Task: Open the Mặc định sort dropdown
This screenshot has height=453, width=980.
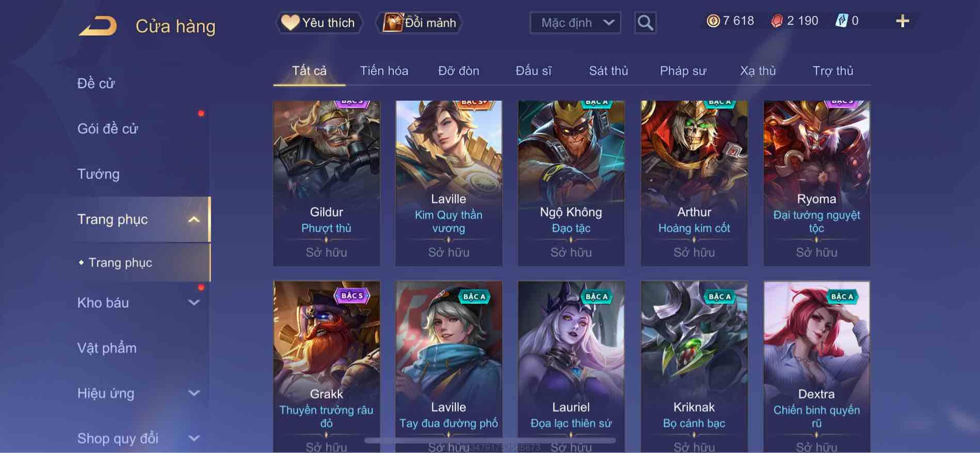Action: (x=575, y=23)
